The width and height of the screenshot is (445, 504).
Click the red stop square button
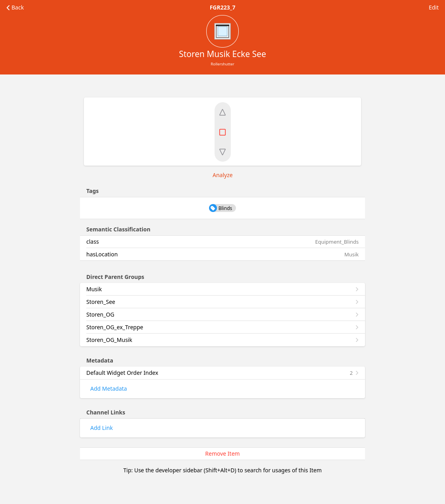(222, 132)
